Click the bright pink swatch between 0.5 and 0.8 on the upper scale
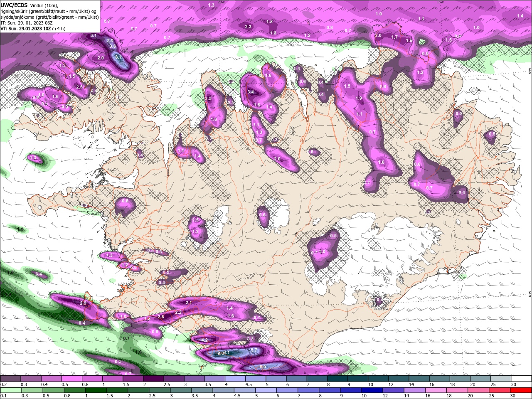Screen dimensions: 532x399 (x=71, y=379)
